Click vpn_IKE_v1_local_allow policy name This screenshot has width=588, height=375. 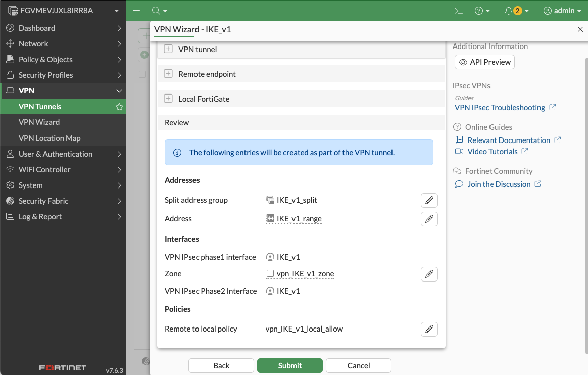click(x=304, y=329)
